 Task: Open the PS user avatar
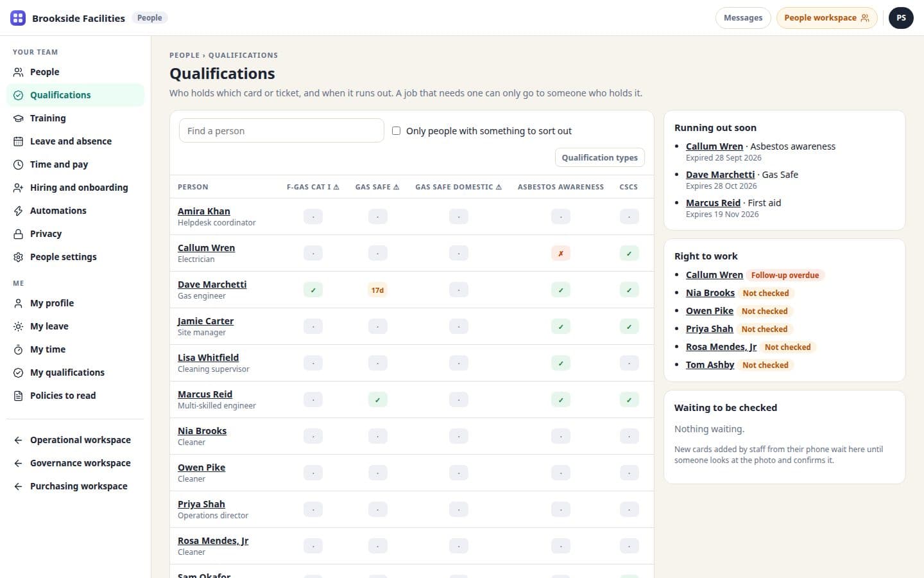[901, 18]
